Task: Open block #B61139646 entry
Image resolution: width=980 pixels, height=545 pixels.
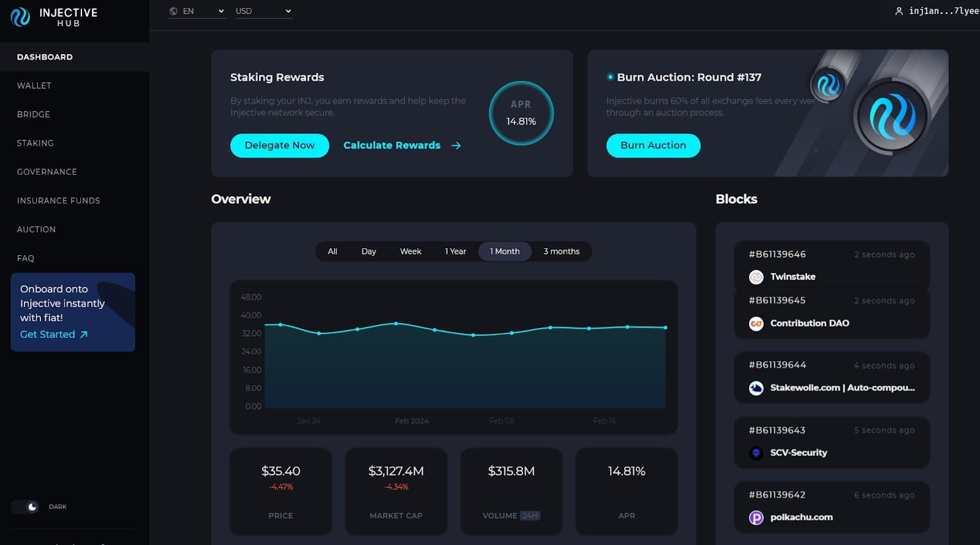Action: (777, 254)
